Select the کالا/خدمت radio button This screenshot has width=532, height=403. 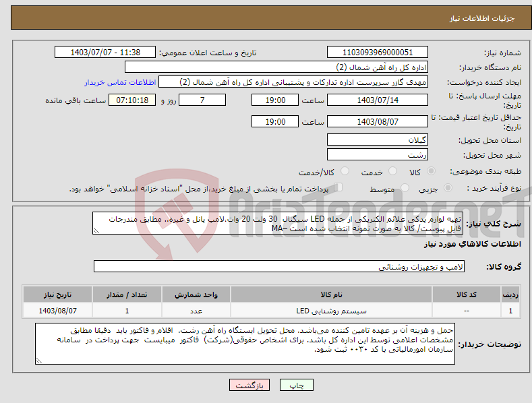[x=345, y=171]
